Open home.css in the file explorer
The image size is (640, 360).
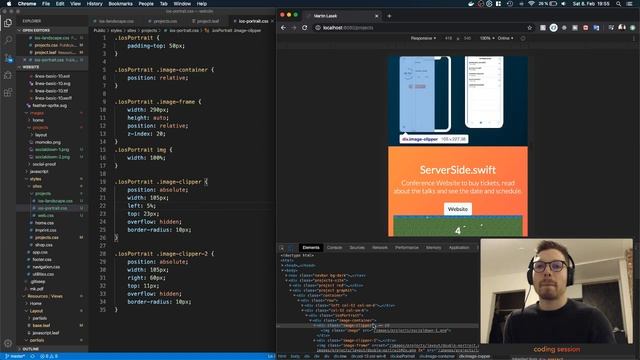click(x=44, y=223)
